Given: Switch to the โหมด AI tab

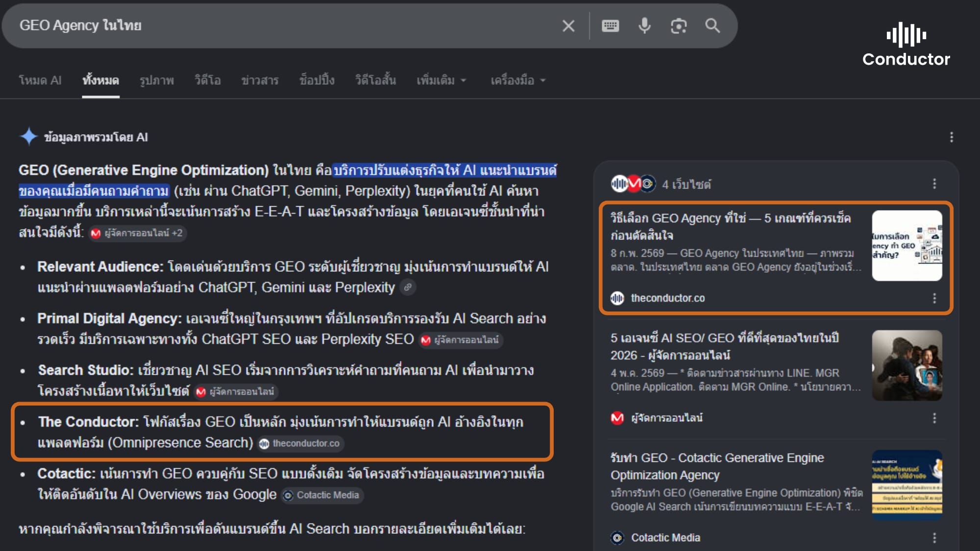Looking at the screenshot, I should (40, 80).
